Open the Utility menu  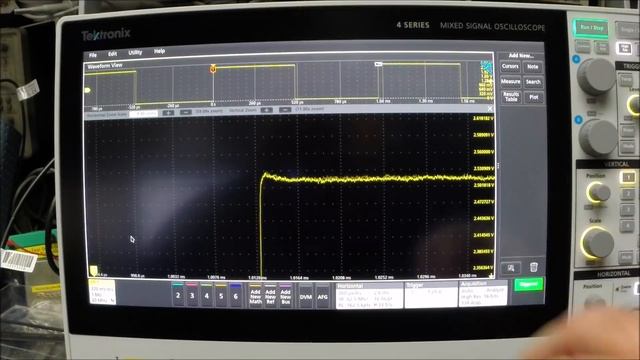[135, 52]
